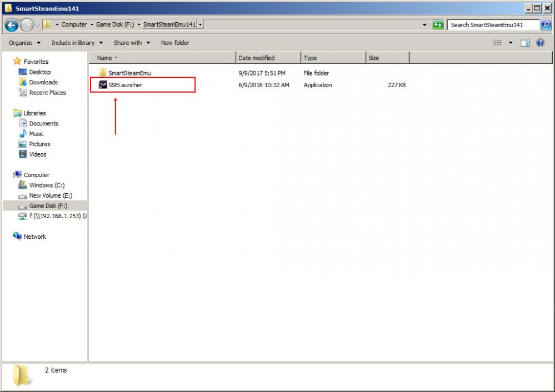Open Help with question mark icon
The image size is (555, 392).
coord(540,43)
